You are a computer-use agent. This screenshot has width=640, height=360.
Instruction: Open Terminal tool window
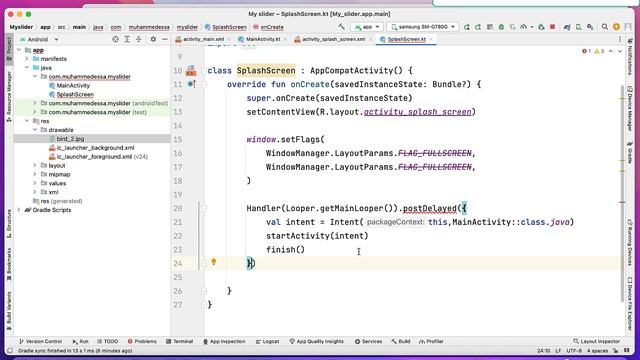(x=180, y=341)
